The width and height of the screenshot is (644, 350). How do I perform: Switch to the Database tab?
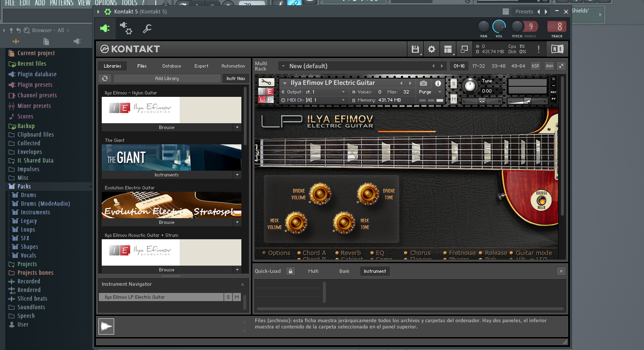(x=171, y=66)
